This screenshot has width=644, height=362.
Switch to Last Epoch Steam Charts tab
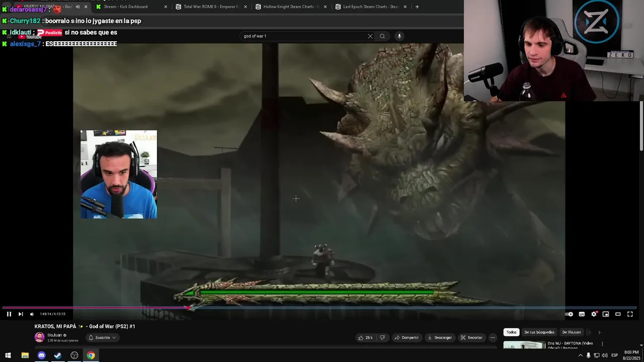[x=370, y=7]
